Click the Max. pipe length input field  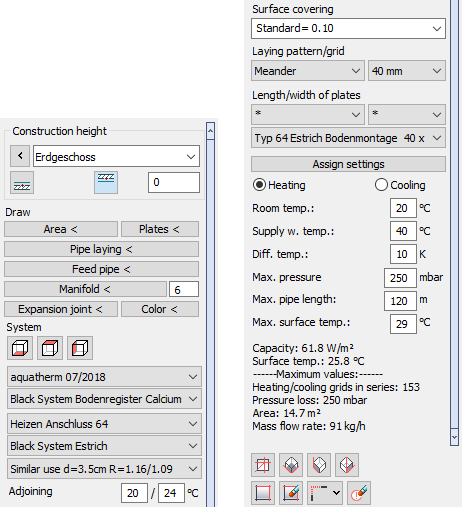400,301
